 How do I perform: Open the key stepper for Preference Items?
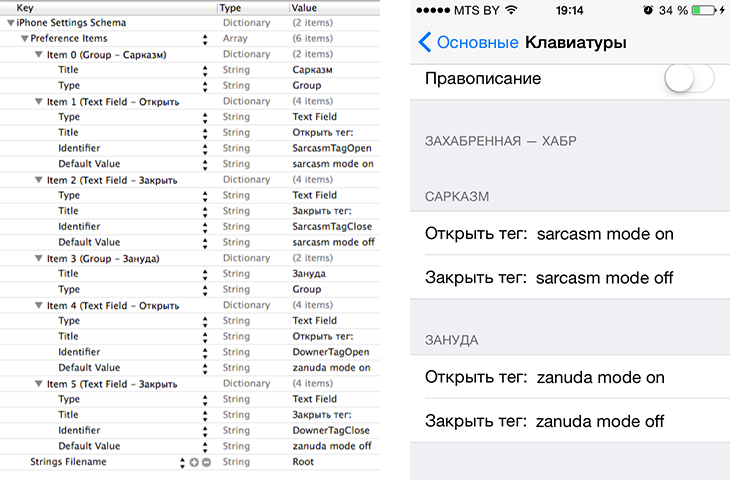pyautogui.click(x=205, y=40)
